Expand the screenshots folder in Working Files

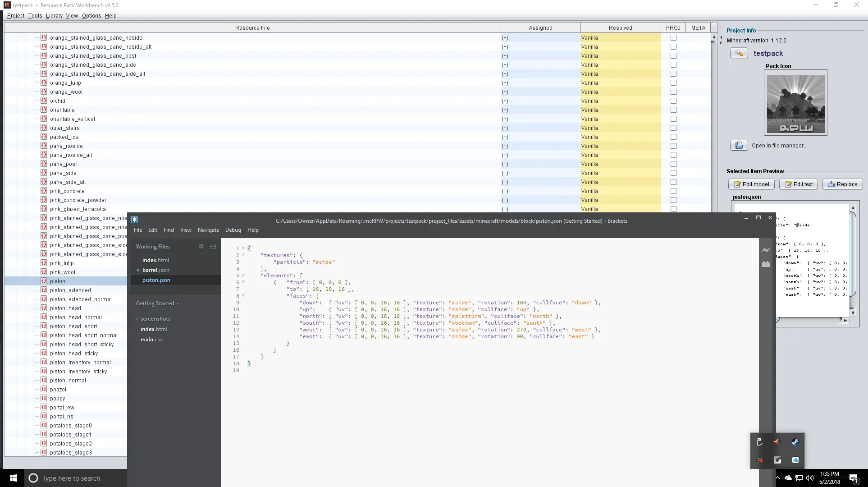pyautogui.click(x=138, y=318)
